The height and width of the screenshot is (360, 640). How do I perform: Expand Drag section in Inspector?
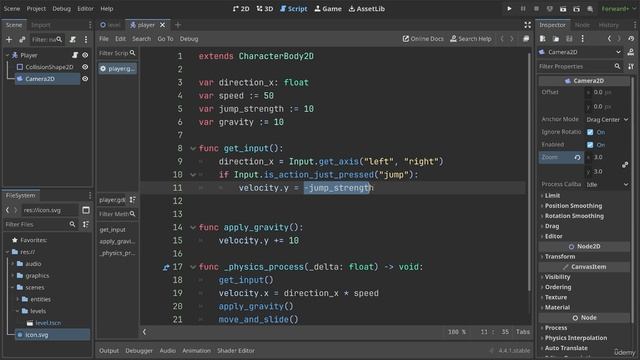551,226
